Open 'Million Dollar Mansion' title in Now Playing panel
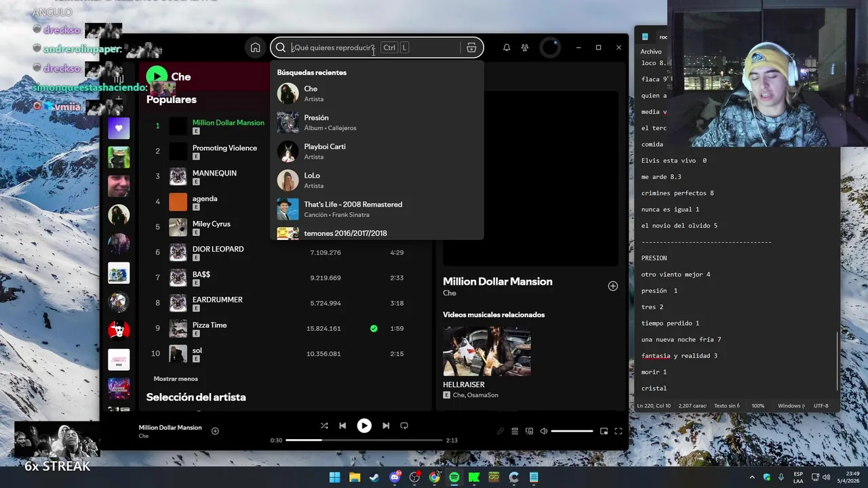 click(x=498, y=281)
